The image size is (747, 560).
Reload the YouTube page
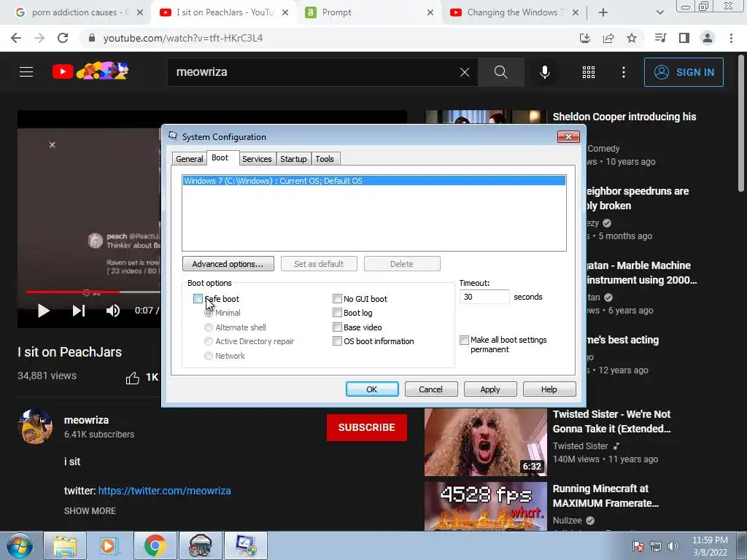(63, 38)
